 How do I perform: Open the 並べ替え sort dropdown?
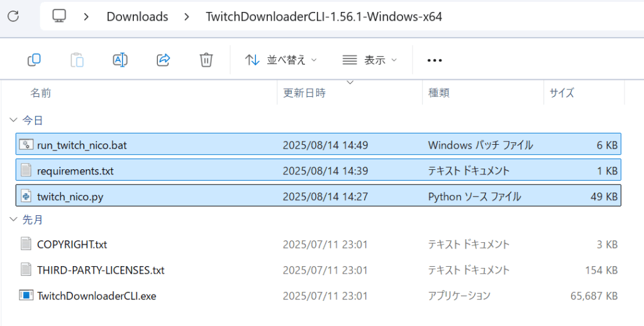coord(281,60)
